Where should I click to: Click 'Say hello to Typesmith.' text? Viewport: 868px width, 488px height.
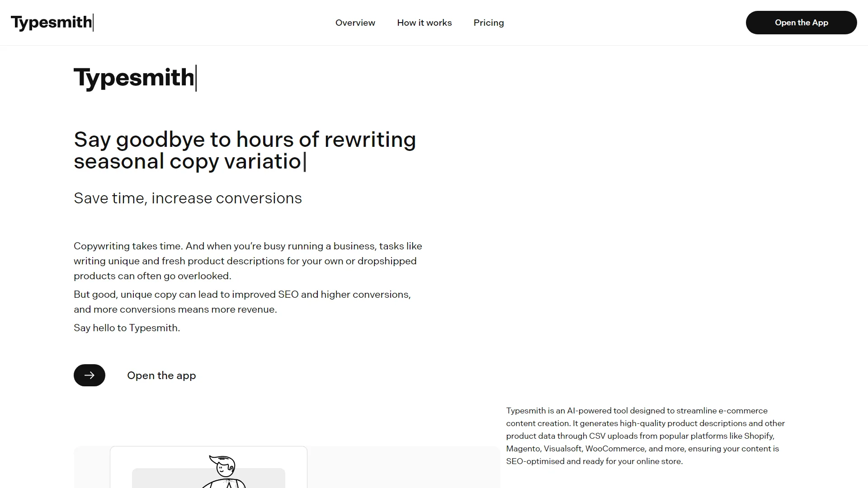click(x=127, y=328)
